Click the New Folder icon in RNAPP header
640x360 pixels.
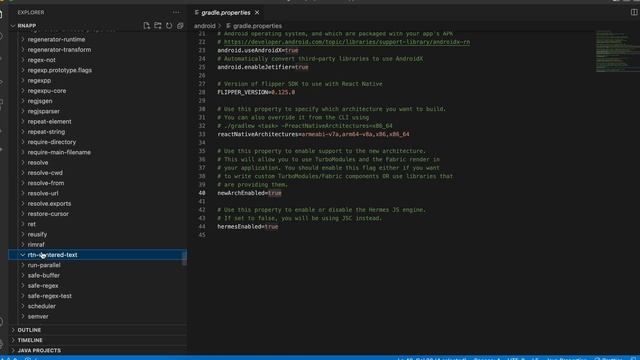click(x=158, y=26)
